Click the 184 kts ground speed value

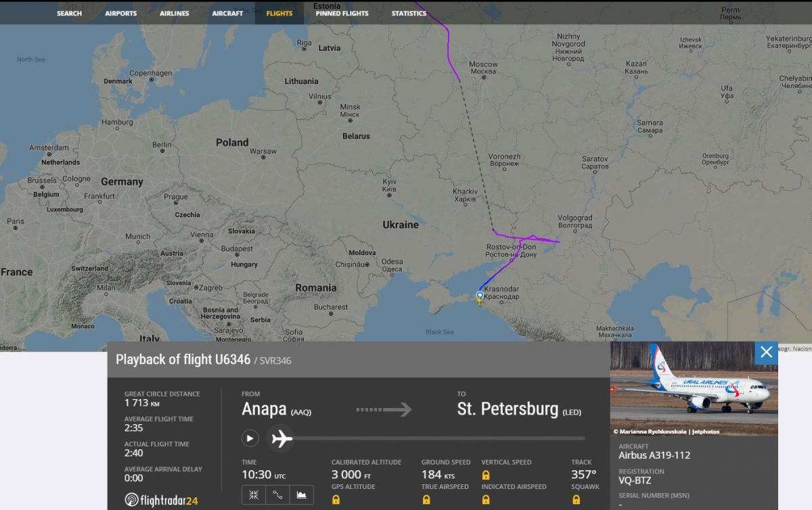coord(438,475)
